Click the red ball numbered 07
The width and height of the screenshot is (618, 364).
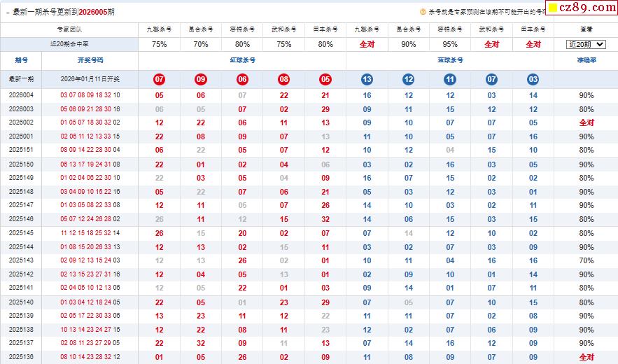pyautogui.click(x=160, y=79)
